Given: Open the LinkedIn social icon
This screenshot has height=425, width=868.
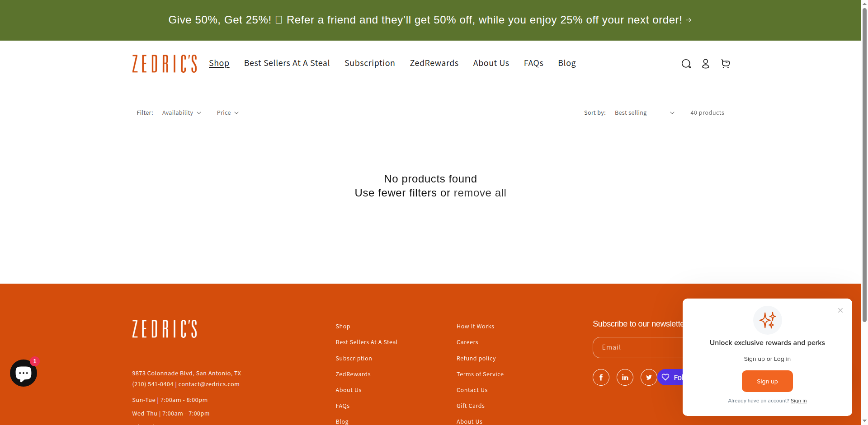Looking at the screenshot, I should (x=625, y=377).
